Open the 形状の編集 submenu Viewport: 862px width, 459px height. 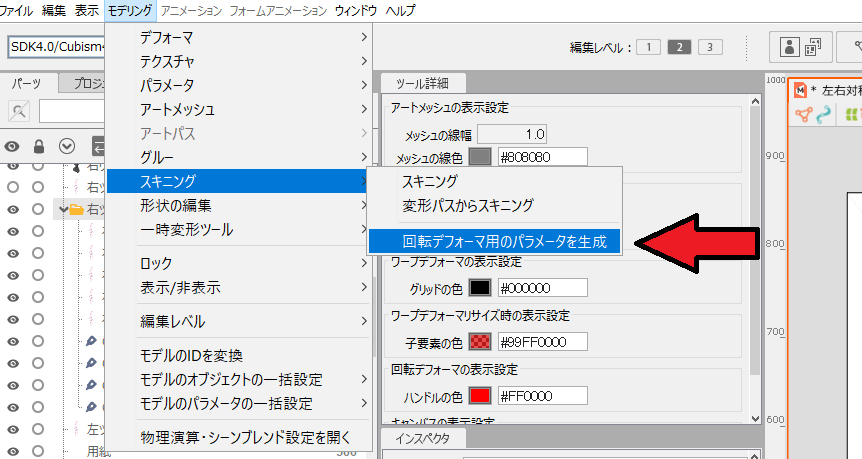239,206
